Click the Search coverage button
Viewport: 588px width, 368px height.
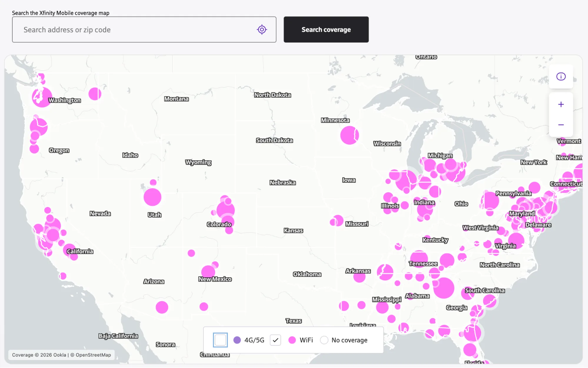[x=326, y=29]
